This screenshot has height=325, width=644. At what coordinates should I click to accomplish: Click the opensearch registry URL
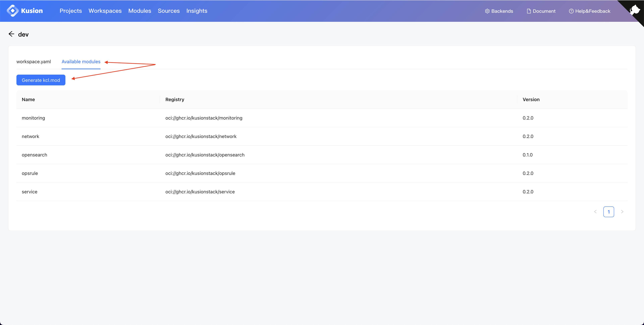205,155
